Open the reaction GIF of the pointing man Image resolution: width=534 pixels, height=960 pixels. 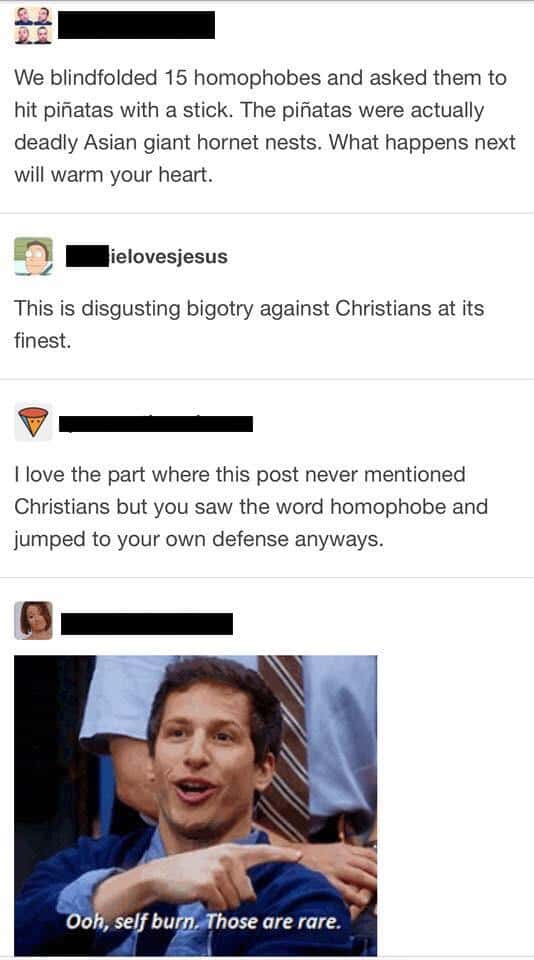tap(195, 804)
